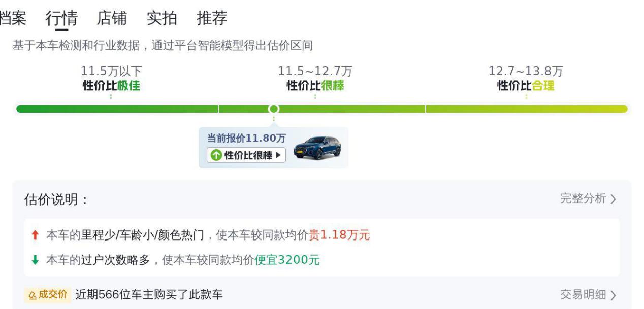Click the 贵1.18万元 red price text
Image resolution: width=644 pixels, height=309 pixels.
pyautogui.click(x=339, y=235)
